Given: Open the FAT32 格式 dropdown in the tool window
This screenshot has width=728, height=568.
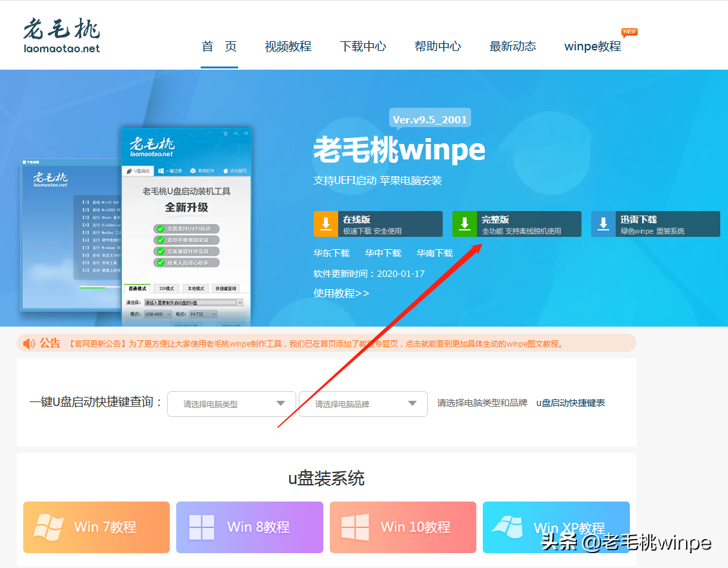Looking at the screenshot, I should (x=203, y=314).
